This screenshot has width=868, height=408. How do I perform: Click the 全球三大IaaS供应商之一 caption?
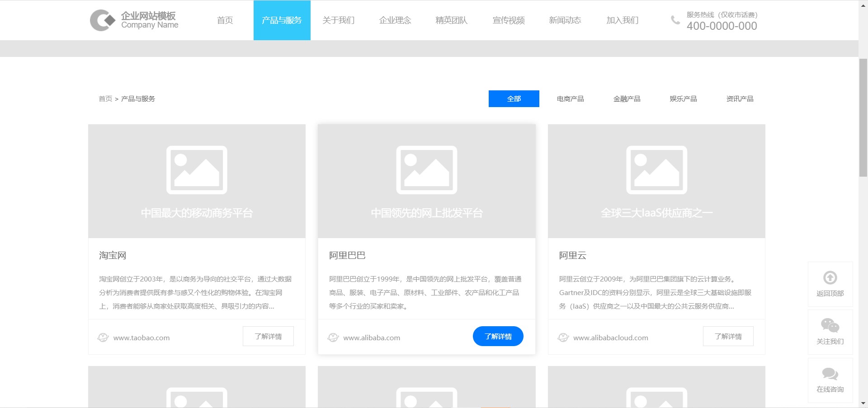tap(656, 213)
